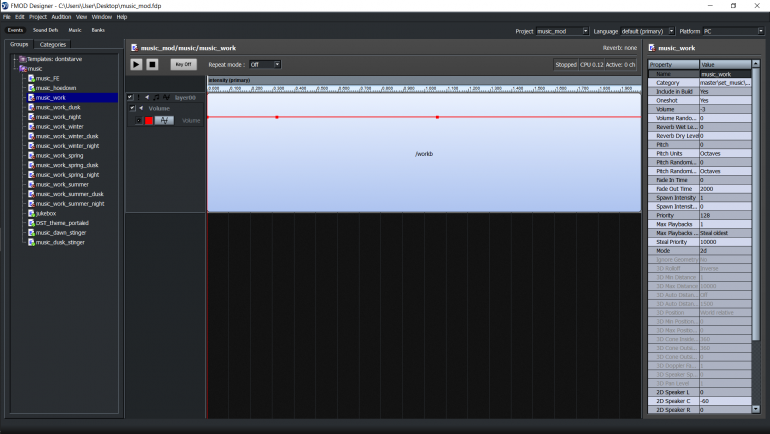Open the Platform dropdown showing PC
This screenshot has height=434, width=770.
[x=733, y=31]
